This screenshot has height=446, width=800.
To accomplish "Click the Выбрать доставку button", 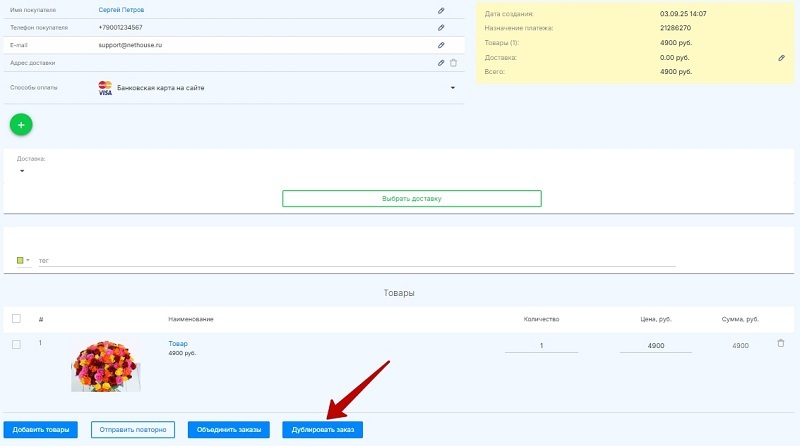I will click(411, 199).
